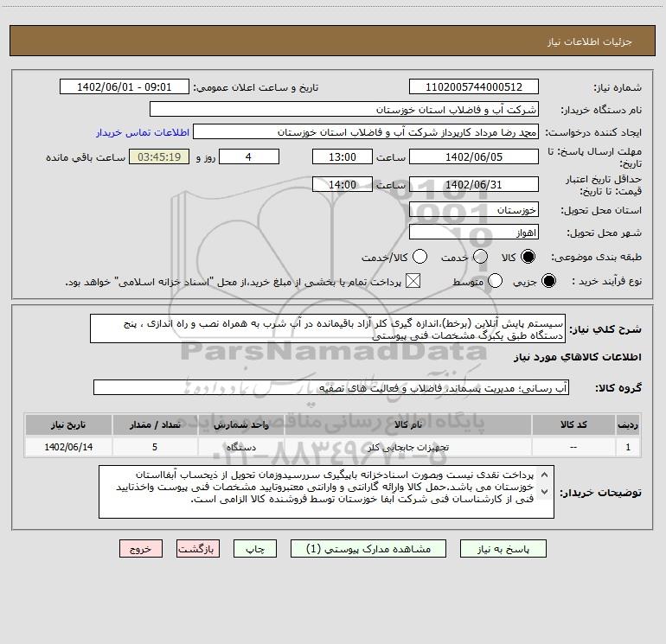Click 'تاریخ نیاز' column header
This screenshot has width=666, height=644.
[68, 424]
